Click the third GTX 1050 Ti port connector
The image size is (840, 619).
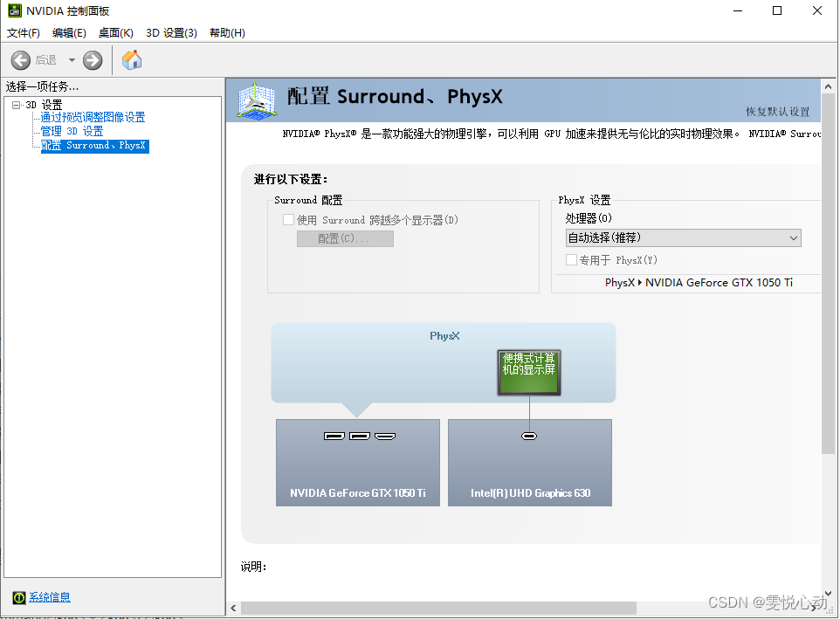click(385, 437)
